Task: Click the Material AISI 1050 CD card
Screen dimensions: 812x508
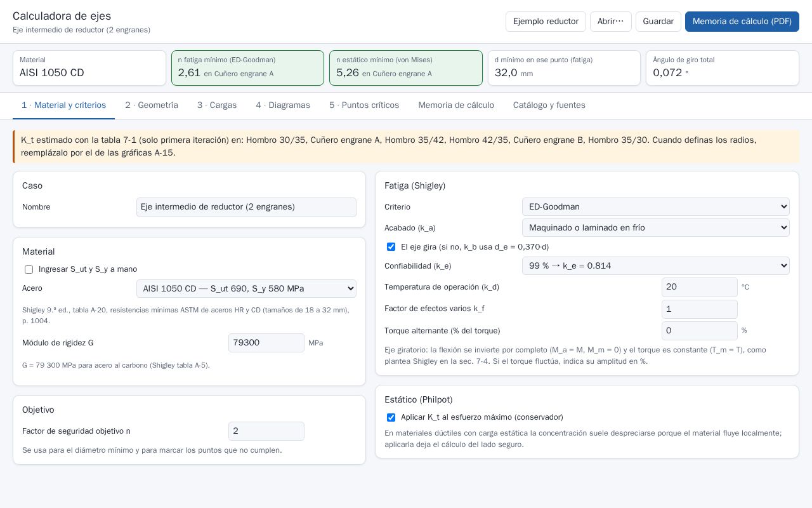Action: [89, 68]
